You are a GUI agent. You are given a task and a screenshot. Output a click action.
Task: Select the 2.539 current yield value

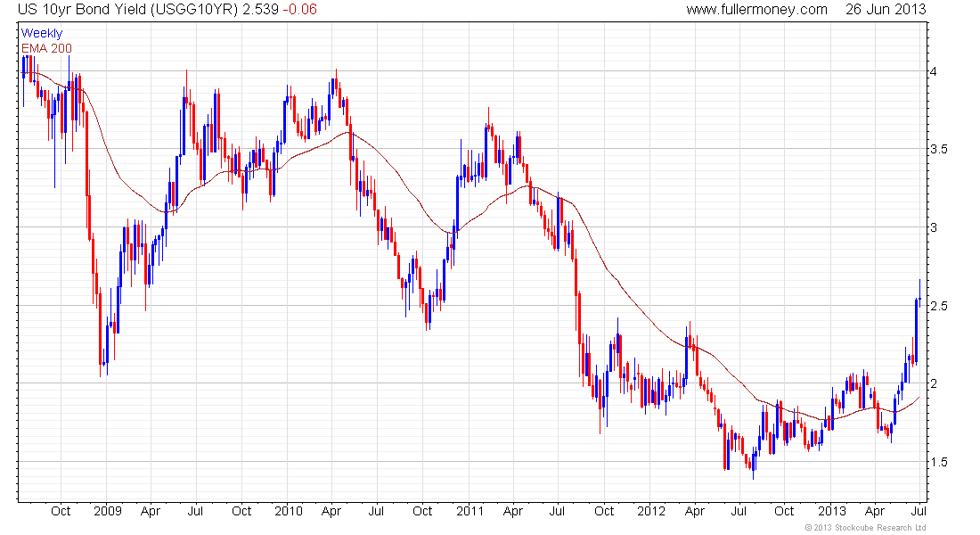260,10
